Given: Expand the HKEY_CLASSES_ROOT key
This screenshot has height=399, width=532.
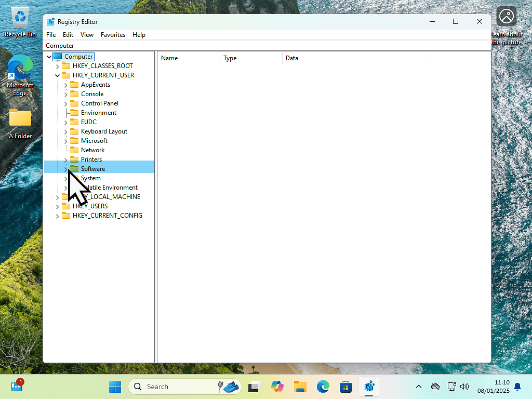Looking at the screenshot, I should click(57, 66).
